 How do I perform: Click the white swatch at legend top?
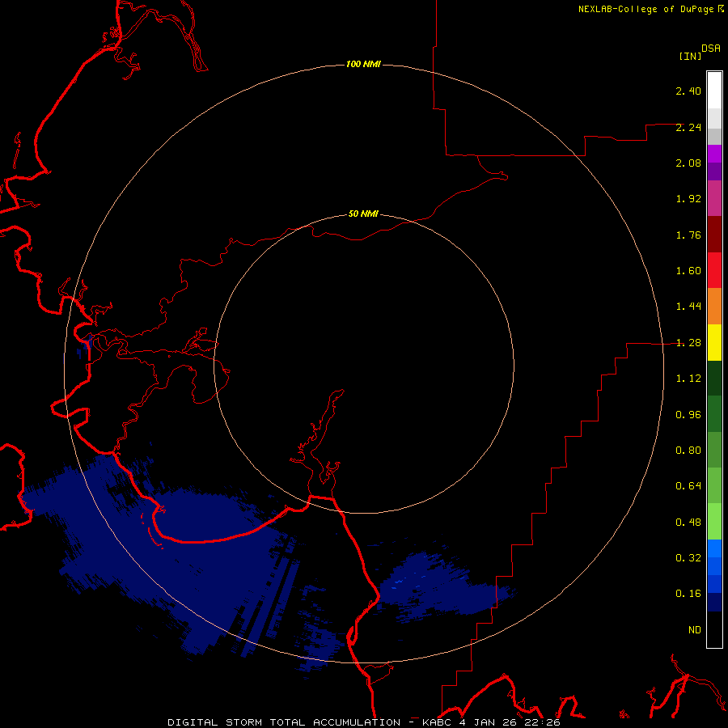[714, 91]
